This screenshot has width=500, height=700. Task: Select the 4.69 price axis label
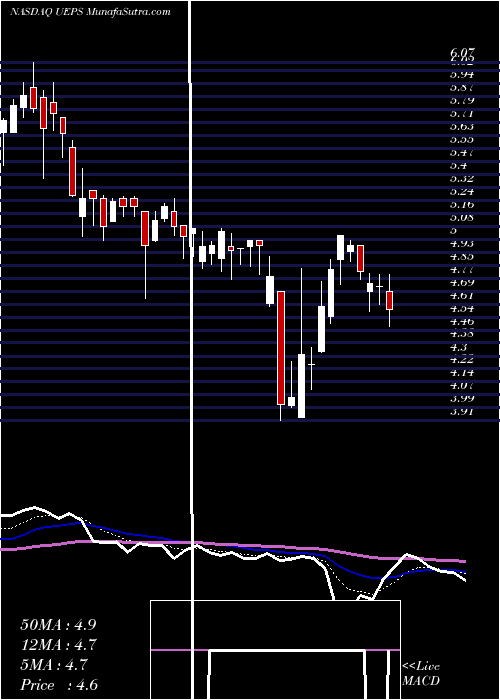coord(462,283)
